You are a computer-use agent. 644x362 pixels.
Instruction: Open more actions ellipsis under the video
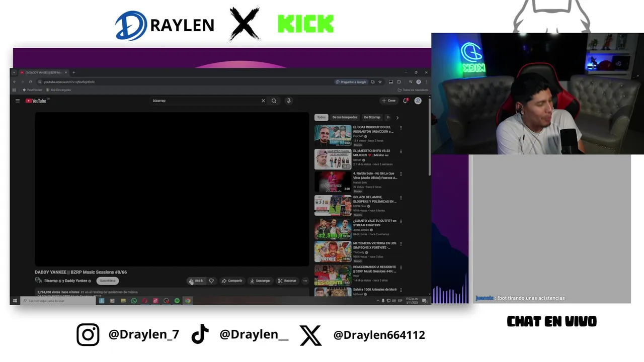click(305, 281)
